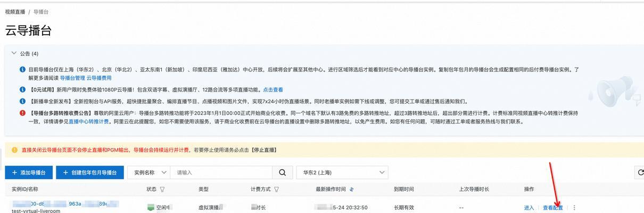The width and height of the screenshot is (644, 213).
Task: Click the 添加导播台 button
Action: coord(29,173)
